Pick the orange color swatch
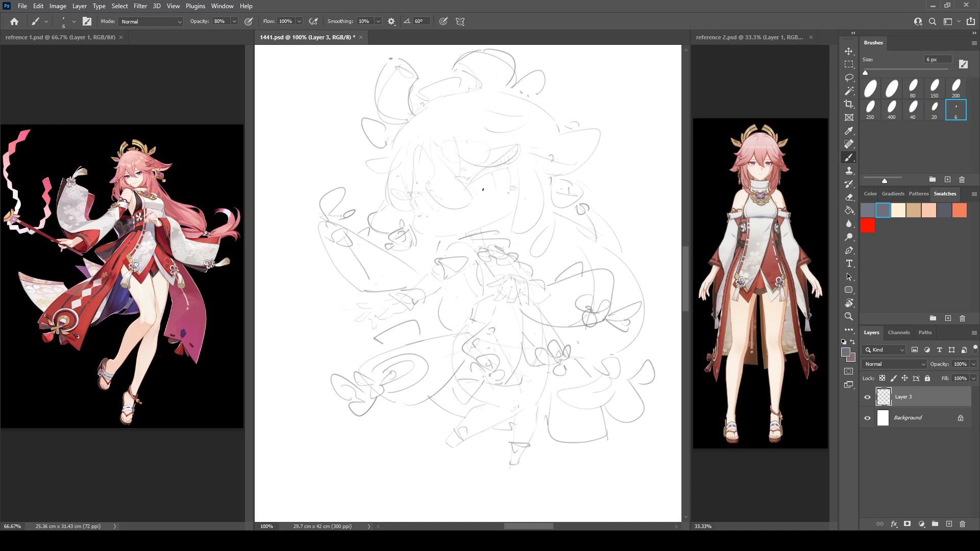980x551 pixels. point(960,210)
